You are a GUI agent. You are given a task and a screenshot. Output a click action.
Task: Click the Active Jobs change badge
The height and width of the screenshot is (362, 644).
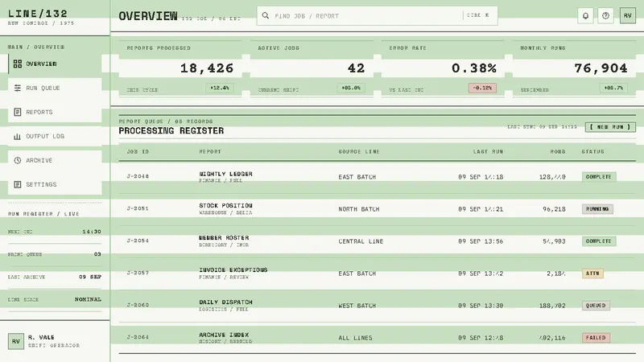click(351, 88)
